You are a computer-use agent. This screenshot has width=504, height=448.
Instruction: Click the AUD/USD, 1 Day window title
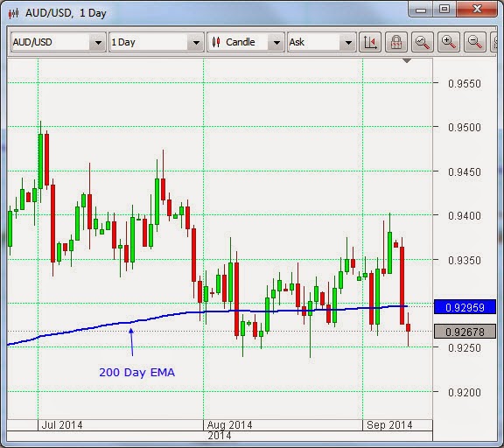tap(66, 13)
